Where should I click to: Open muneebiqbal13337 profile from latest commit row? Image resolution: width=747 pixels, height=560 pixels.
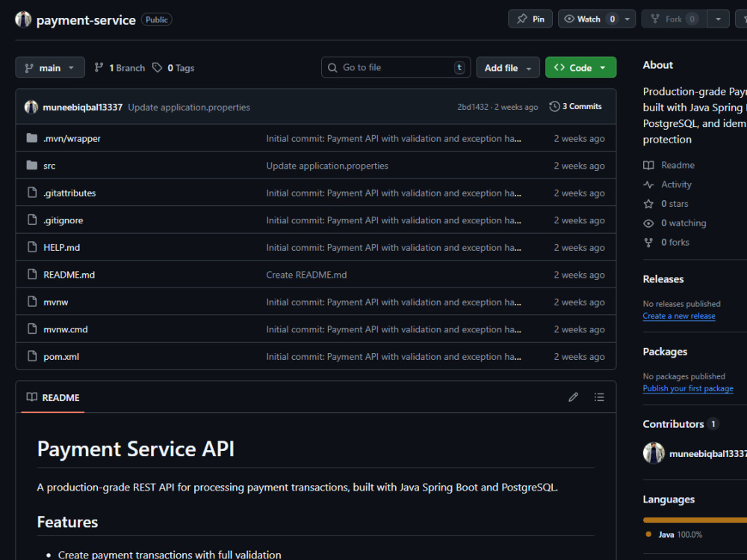click(x=82, y=107)
